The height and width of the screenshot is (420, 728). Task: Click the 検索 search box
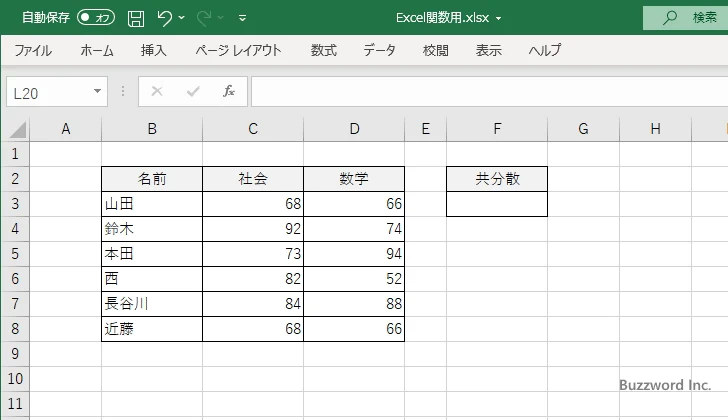[685, 18]
